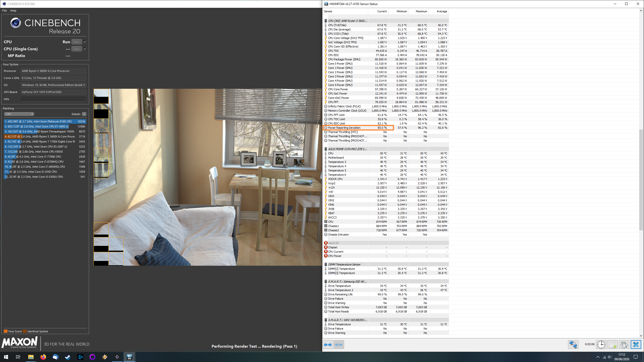644x362 pixels.
Task: Open Battle.net from the taskbar
Action: pyautogui.click(x=80, y=357)
